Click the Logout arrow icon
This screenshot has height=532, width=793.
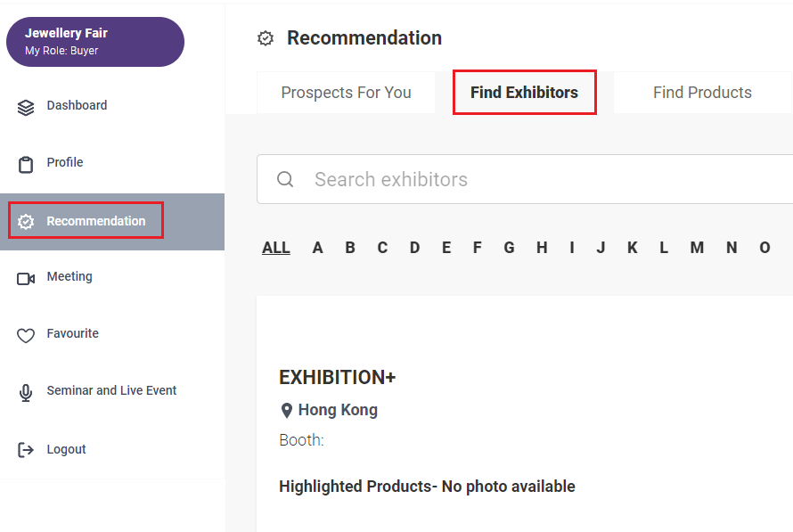coord(26,449)
